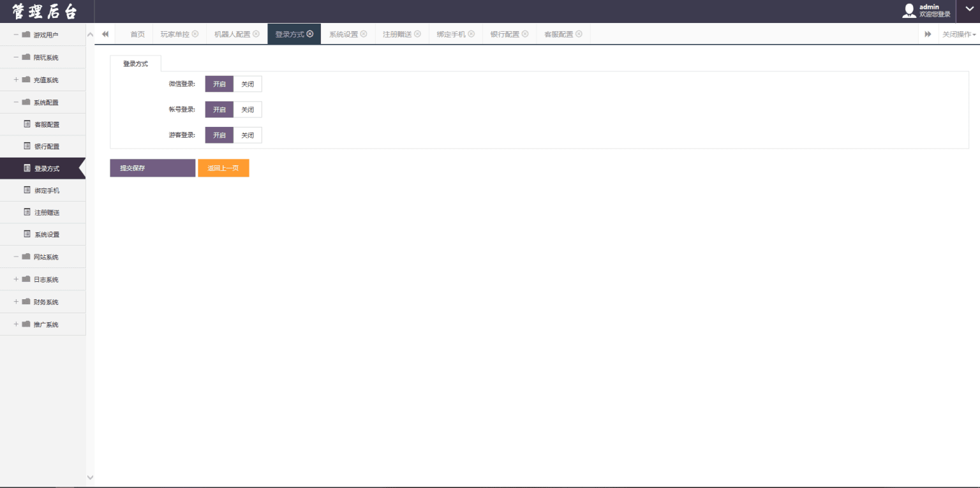Viewport: 980px width, 488px height.
Task: Click the 返回上一页 button
Action: [223, 168]
